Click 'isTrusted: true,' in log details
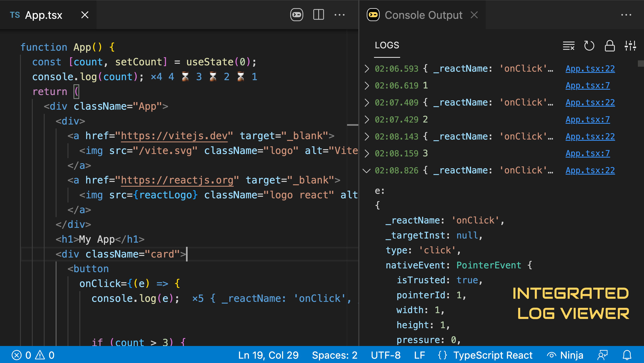The height and width of the screenshot is (363, 644). (439, 280)
